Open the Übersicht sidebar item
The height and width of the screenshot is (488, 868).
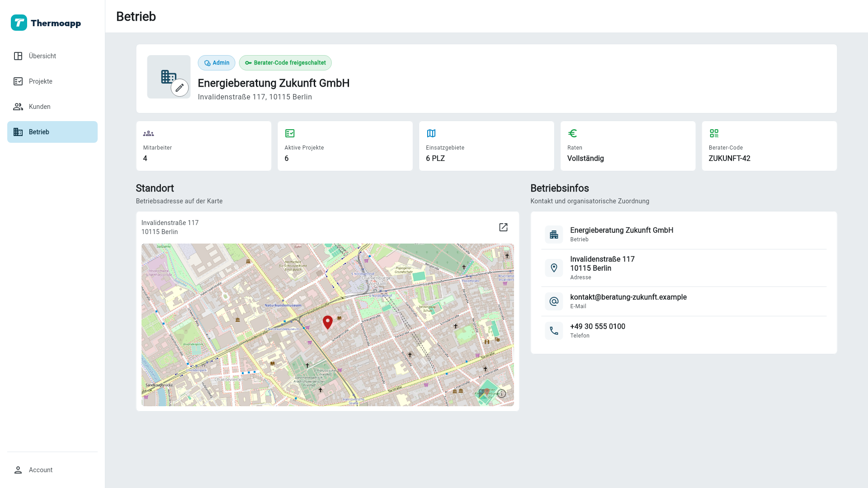(52, 56)
